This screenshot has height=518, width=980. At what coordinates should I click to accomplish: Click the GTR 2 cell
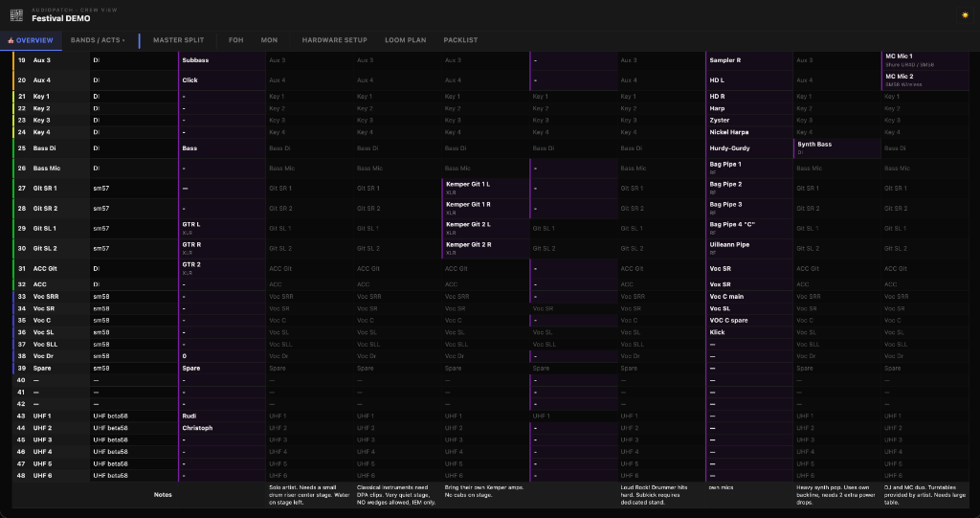(222, 268)
